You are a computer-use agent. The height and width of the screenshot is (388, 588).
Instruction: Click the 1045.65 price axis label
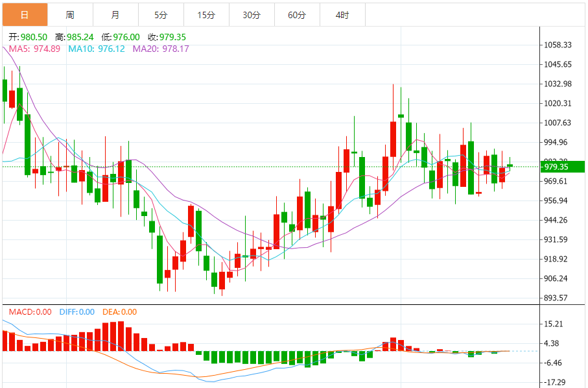(x=558, y=64)
